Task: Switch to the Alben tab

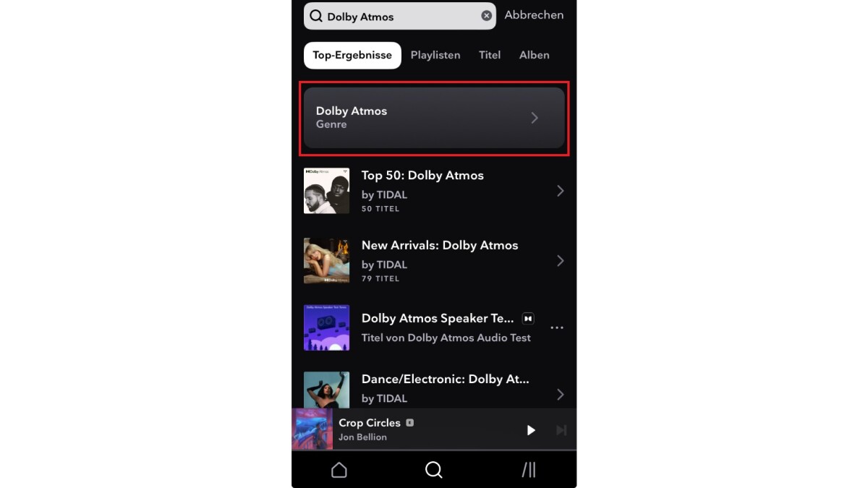Action: [535, 55]
